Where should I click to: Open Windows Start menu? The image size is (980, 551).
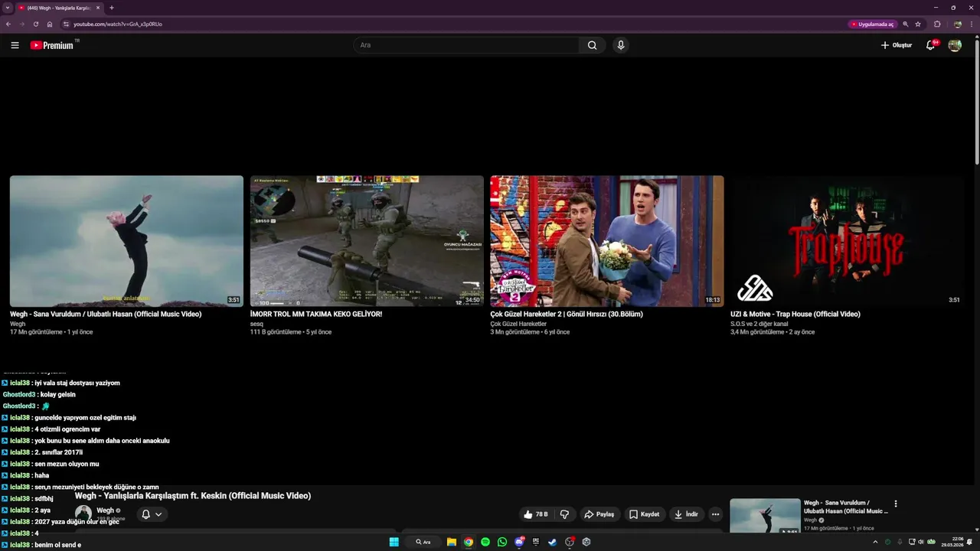pyautogui.click(x=394, y=542)
